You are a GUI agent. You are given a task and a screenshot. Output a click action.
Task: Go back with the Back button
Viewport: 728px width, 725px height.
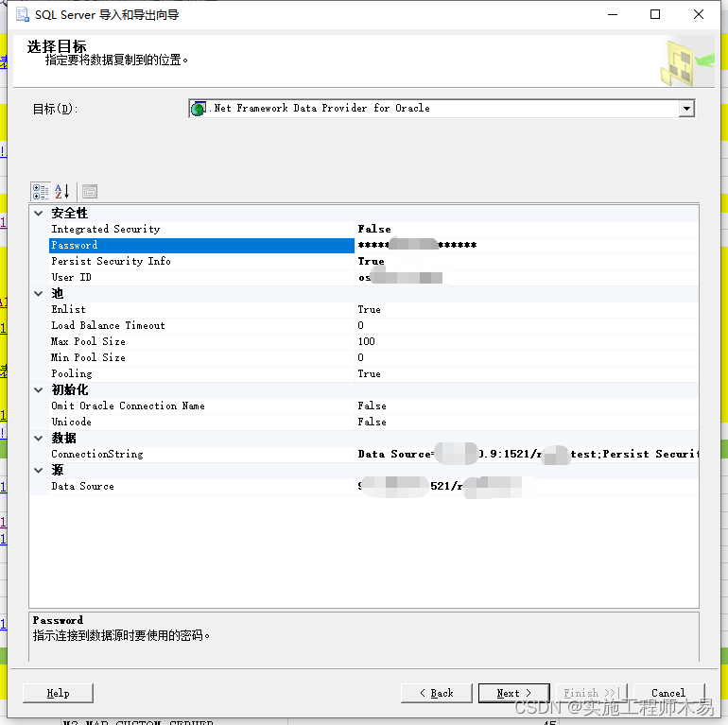click(x=437, y=693)
